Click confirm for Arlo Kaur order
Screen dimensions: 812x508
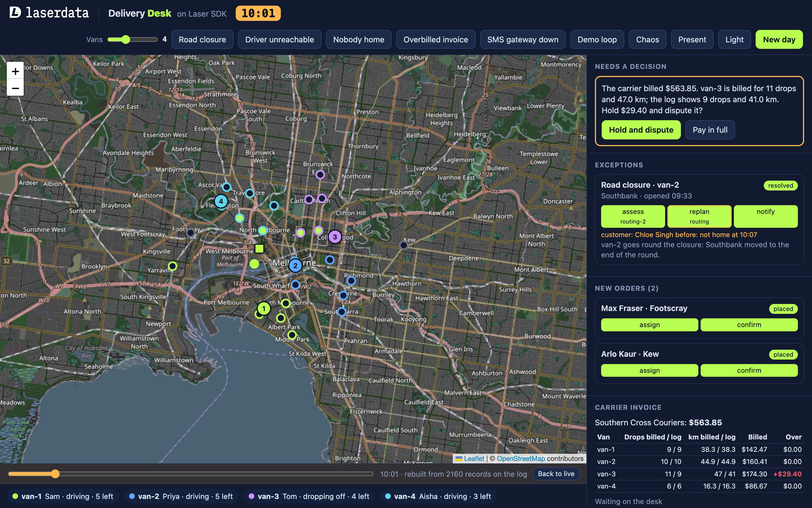[749, 371]
